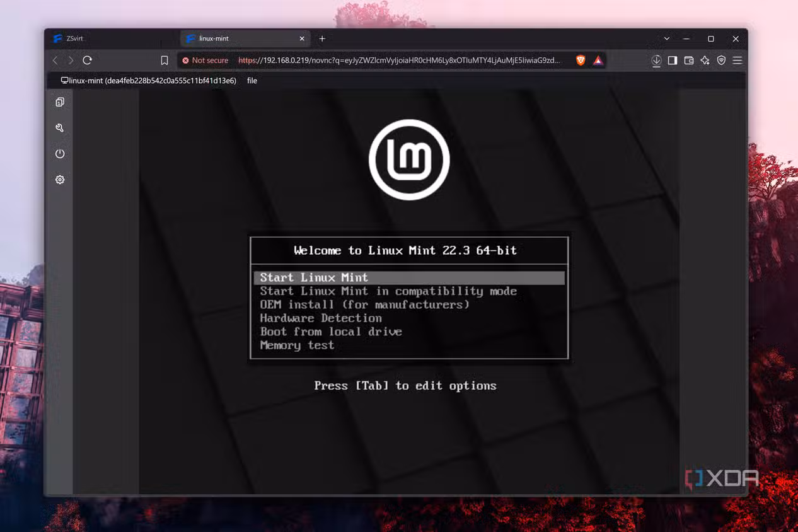Image resolution: width=798 pixels, height=532 pixels.
Task: Open the Leo AI sparkle icon
Action: click(705, 61)
